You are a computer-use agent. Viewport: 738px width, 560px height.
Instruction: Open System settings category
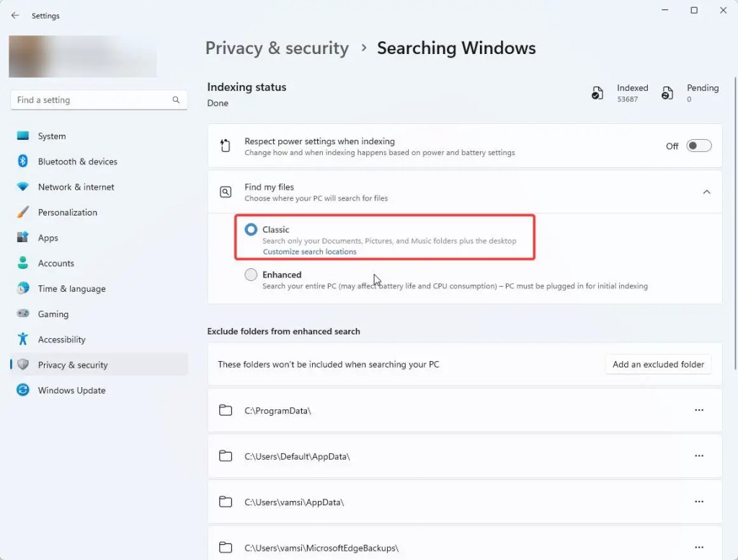click(99, 136)
